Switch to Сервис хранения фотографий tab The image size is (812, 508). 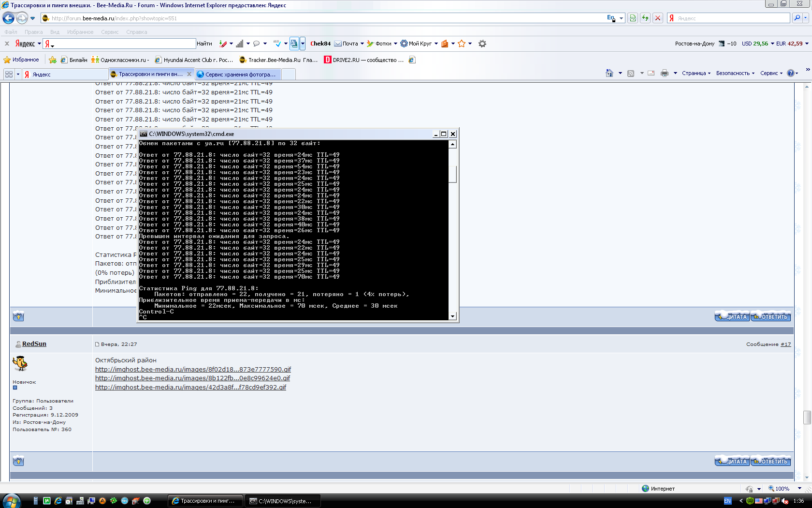[237, 74]
